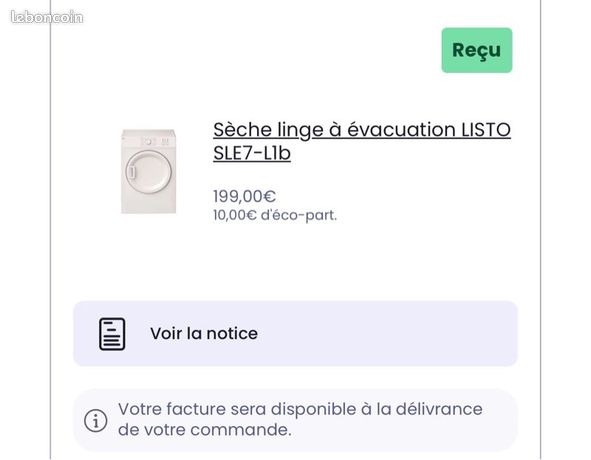The image size is (591, 460).
Task: Click the white dryer product thumbnail
Action: [x=149, y=172]
